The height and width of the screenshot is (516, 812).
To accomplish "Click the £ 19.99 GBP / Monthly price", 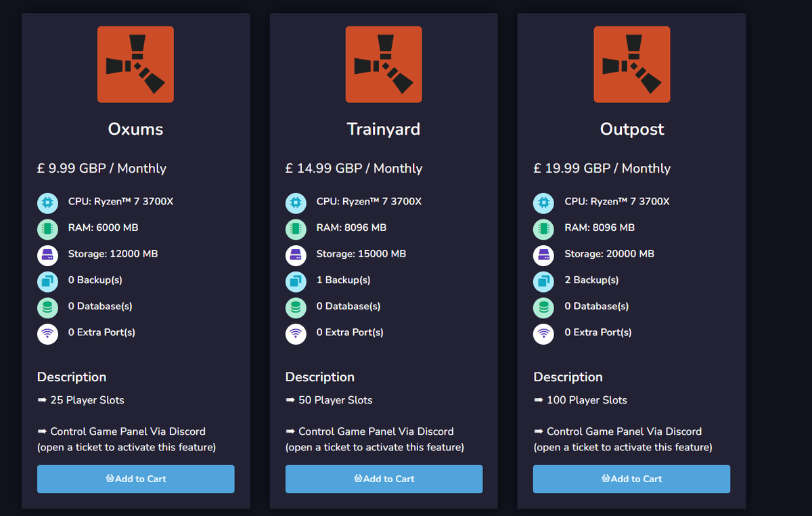I will (x=602, y=169).
